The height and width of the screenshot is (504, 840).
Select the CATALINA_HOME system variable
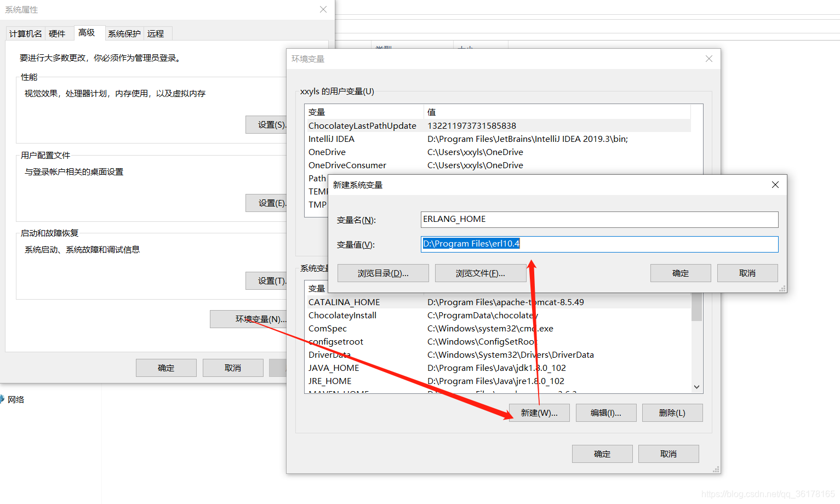coord(498,302)
